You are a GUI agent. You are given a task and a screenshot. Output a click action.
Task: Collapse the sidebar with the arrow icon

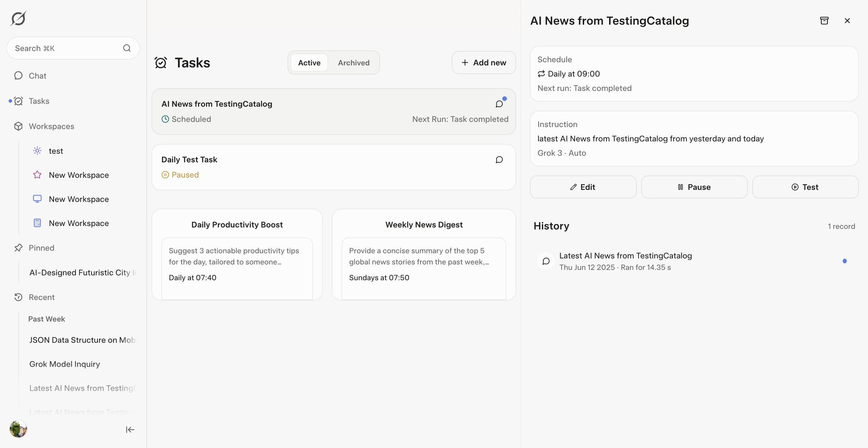130,429
